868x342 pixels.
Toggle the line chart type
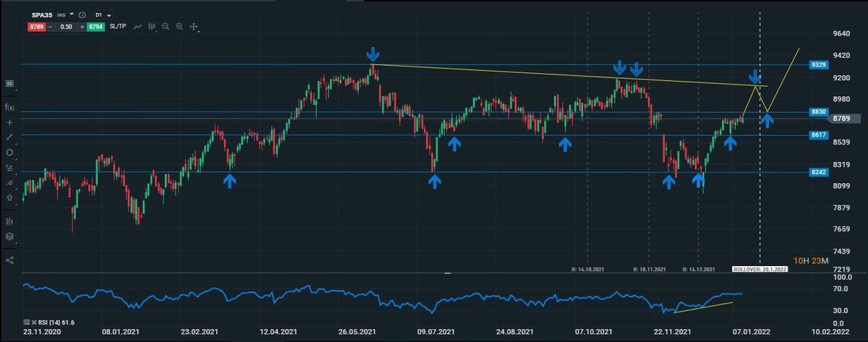[x=137, y=27]
